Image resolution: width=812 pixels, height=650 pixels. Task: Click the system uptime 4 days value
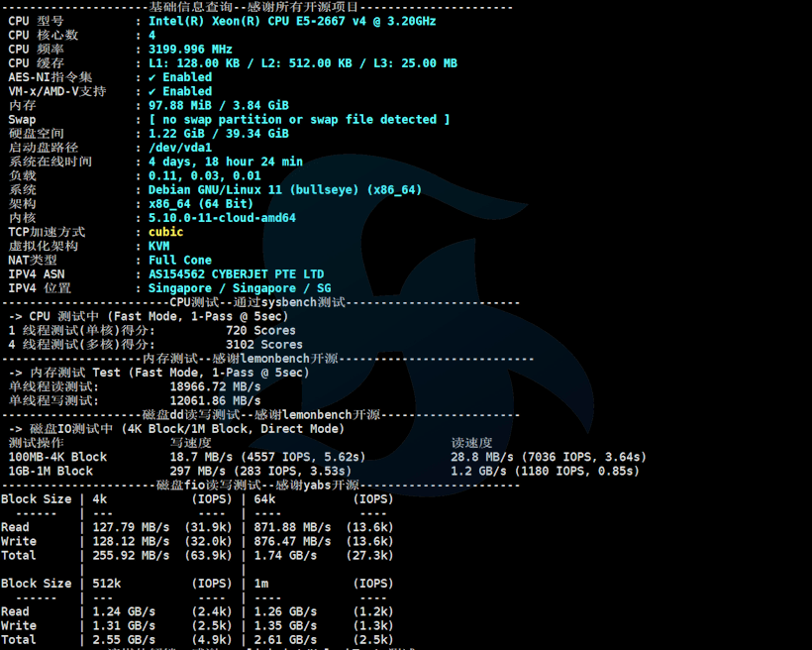click(x=225, y=162)
